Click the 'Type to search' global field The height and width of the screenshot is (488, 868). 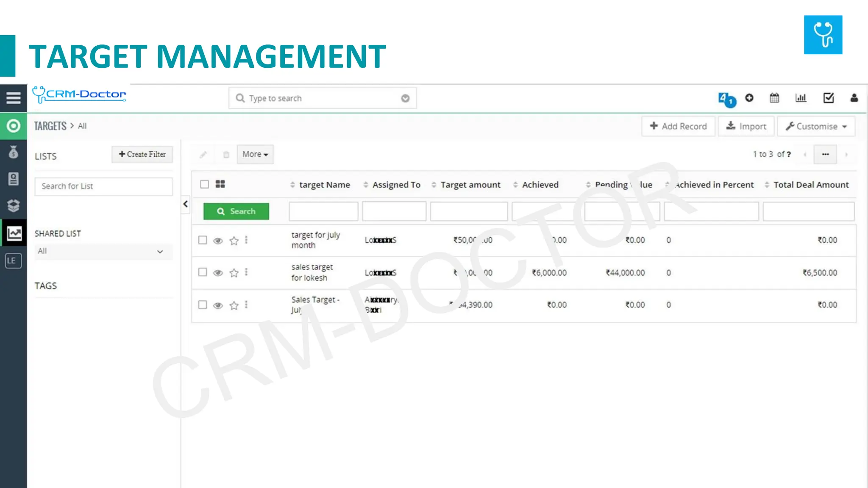[x=323, y=98]
